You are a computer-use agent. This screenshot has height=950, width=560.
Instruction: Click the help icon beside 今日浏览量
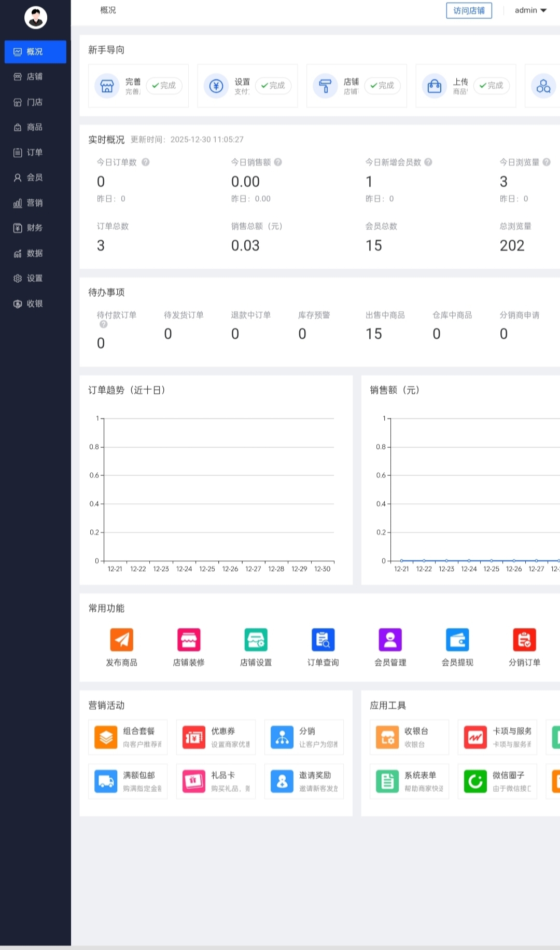[547, 162]
